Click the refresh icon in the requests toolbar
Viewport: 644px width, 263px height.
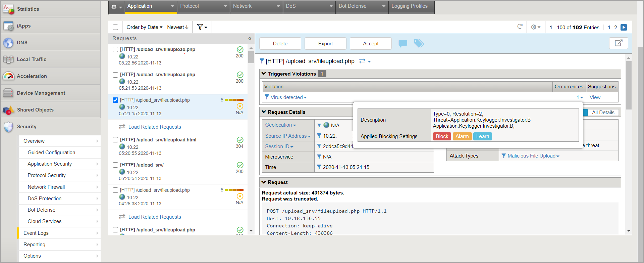520,27
